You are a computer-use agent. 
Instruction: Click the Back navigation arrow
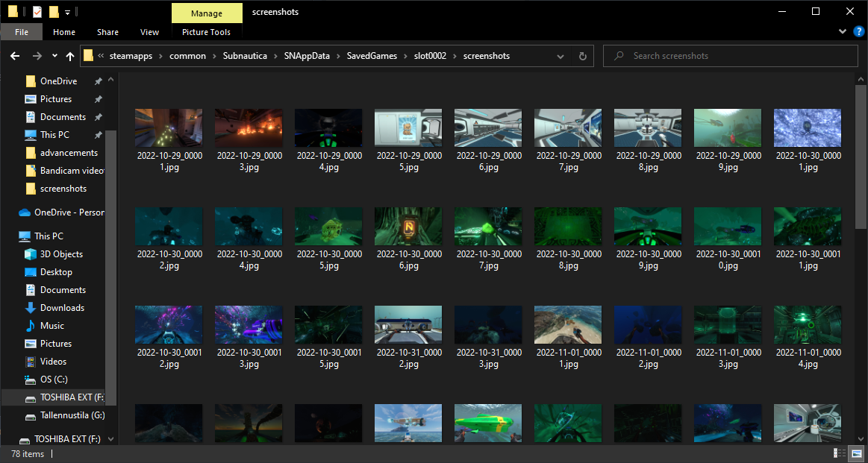pos(15,56)
